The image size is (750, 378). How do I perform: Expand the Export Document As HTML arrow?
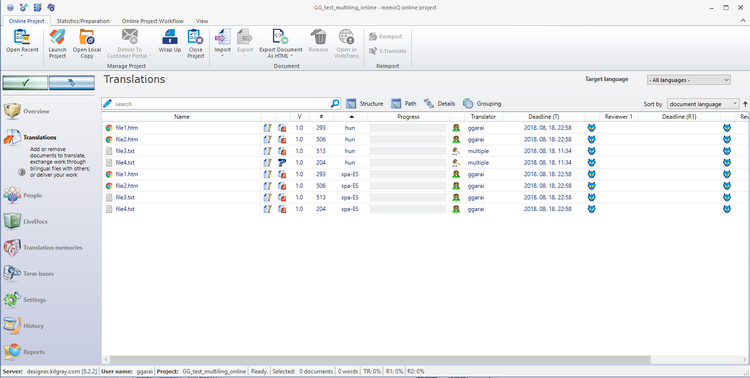(x=291, y=56)
